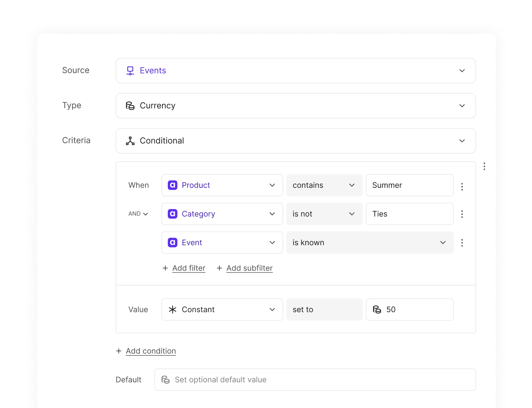Image resolution: width=532 pixels, height=408 pixels.
Task: Open the 'is known' operator dropdown
Action: tap(370, 243)
